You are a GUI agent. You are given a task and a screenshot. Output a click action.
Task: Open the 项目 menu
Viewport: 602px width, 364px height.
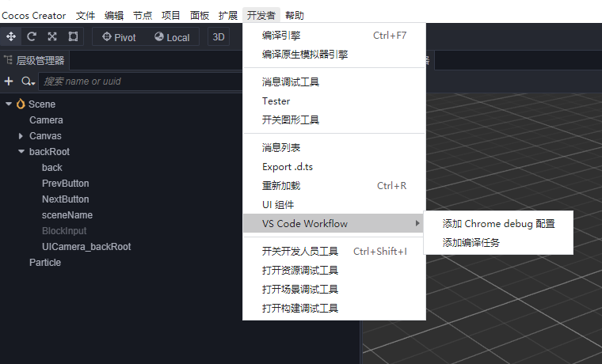[x=171, y=15]
